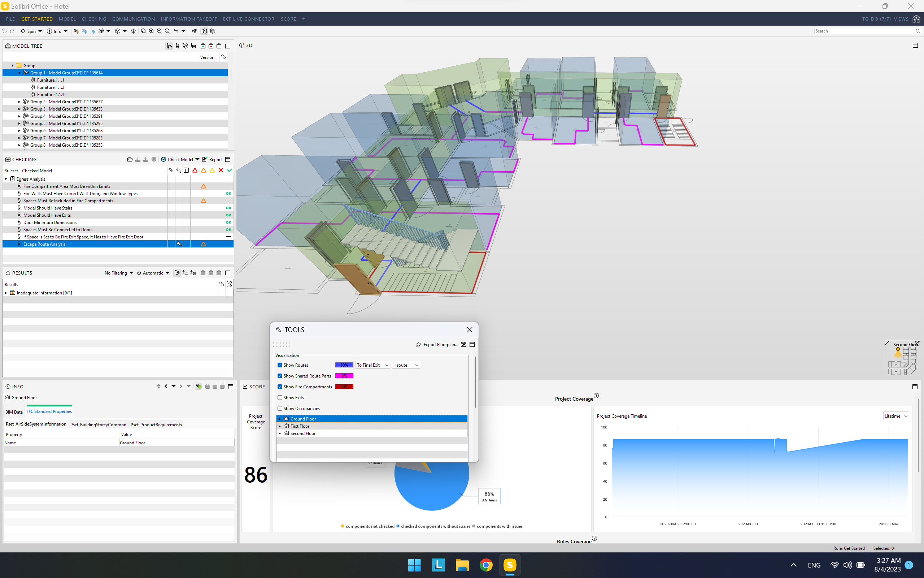Click the Redo arrow icon
Image resolution: width=924 pixels, height=578 pixels.
tap(12, 31)
